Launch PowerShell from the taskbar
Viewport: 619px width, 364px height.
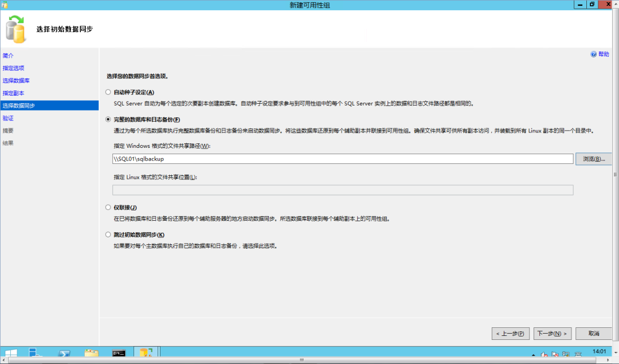point(64,353)
